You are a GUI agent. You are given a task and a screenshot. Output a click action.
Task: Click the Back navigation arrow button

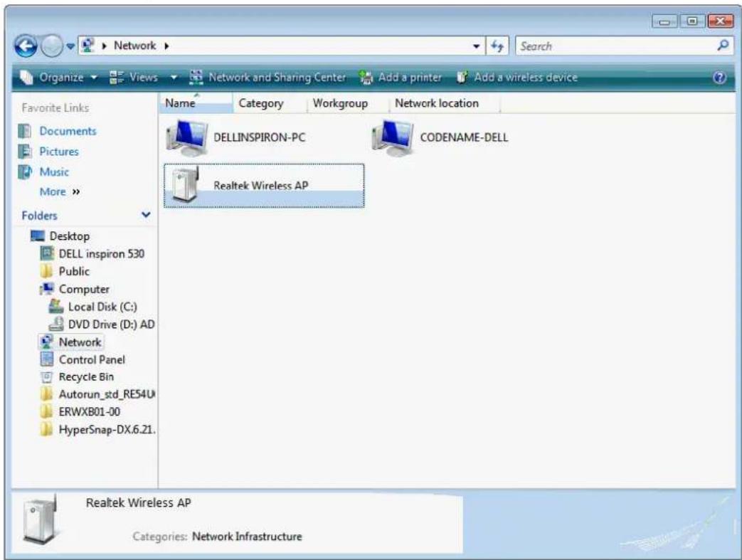pyautogui.click(x=26, y=46)
